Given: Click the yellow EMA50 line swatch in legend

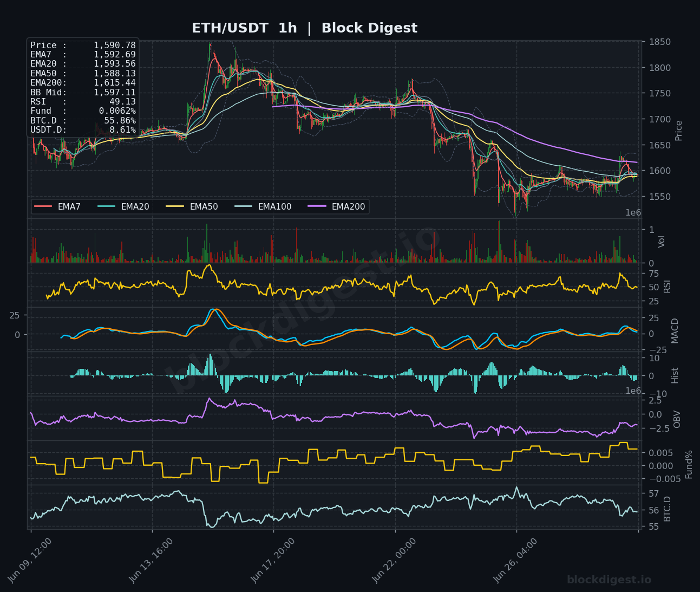Looking at the screenshot, I should tap(175, 206).
